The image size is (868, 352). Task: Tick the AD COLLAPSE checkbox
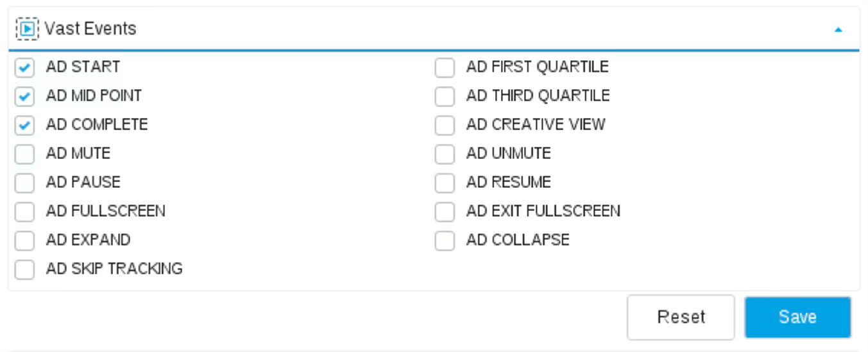(445, 240)
